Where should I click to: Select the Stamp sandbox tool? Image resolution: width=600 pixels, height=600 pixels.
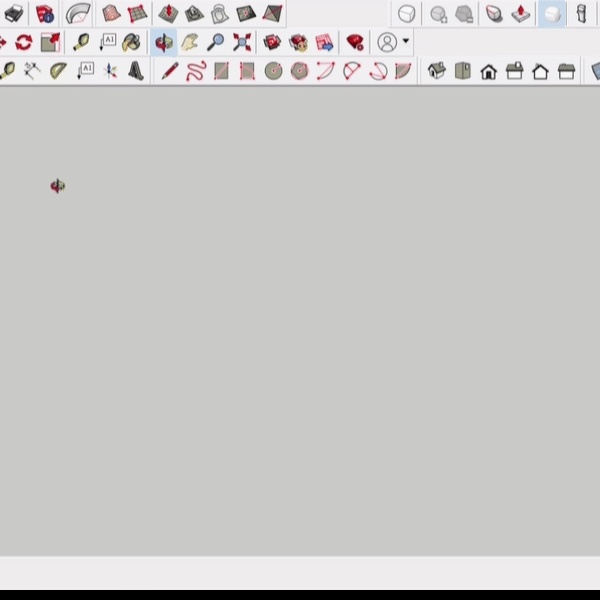(194, 14)
